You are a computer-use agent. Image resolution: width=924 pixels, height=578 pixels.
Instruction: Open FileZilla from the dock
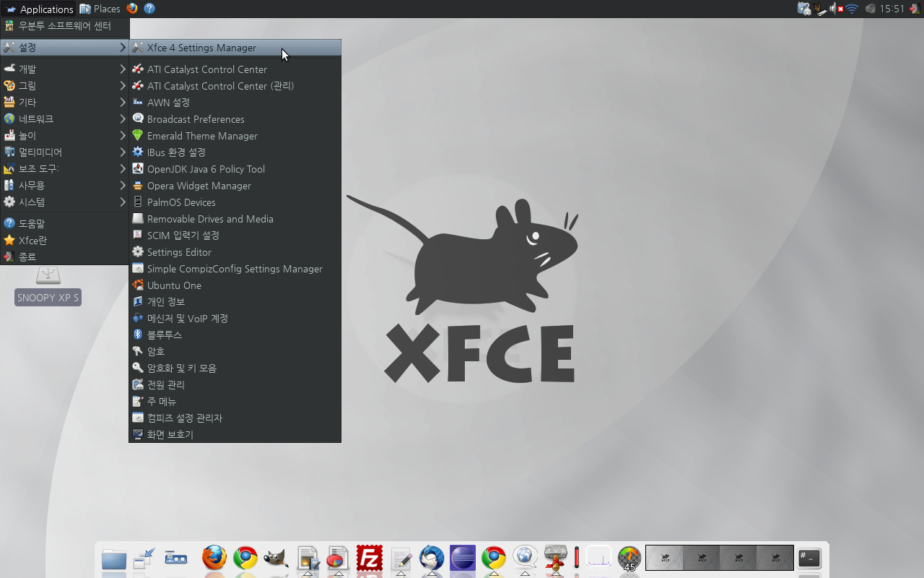[x=370, y=558]
